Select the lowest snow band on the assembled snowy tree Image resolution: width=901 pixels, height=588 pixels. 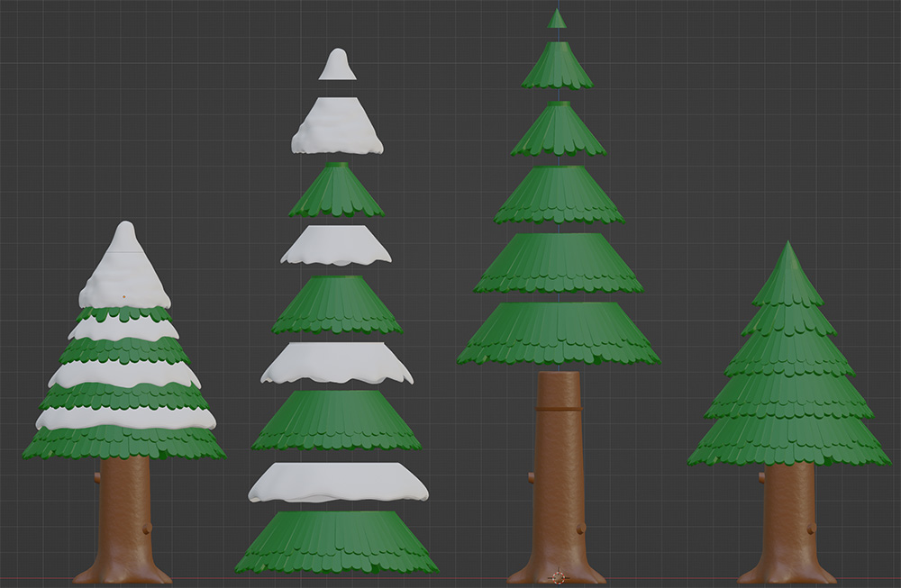point(125,418)
